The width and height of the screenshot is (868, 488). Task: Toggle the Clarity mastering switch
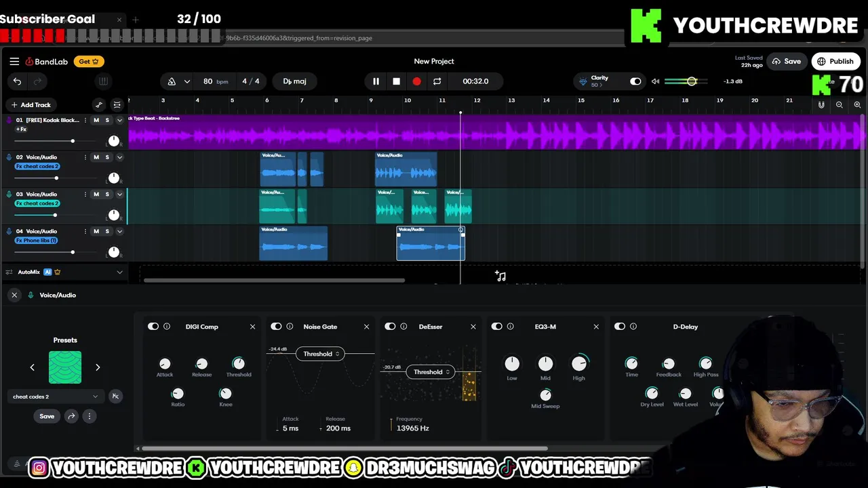635,81
